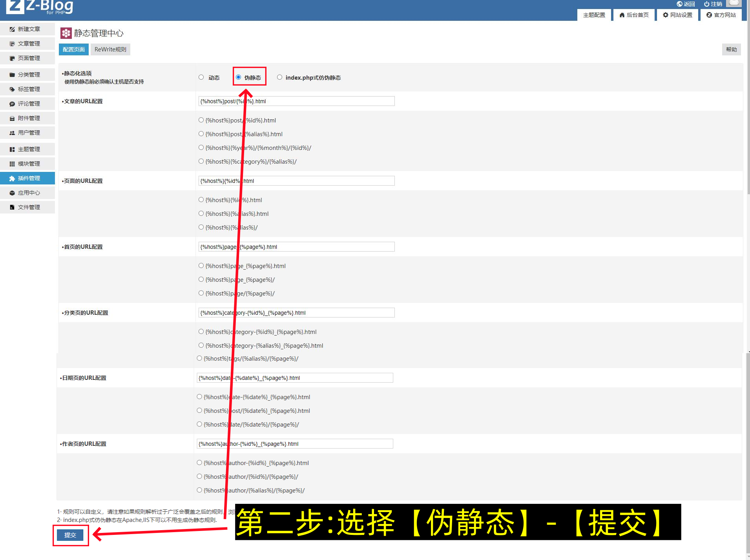Open 主题管理 theme management
750x560 pixels.
(27, 149)
